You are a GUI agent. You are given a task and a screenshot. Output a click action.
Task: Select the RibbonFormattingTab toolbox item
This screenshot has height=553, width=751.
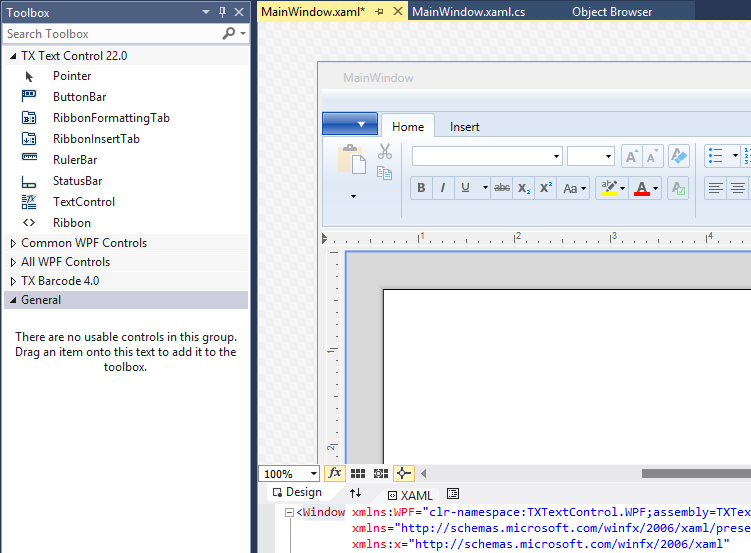[111, 118]
